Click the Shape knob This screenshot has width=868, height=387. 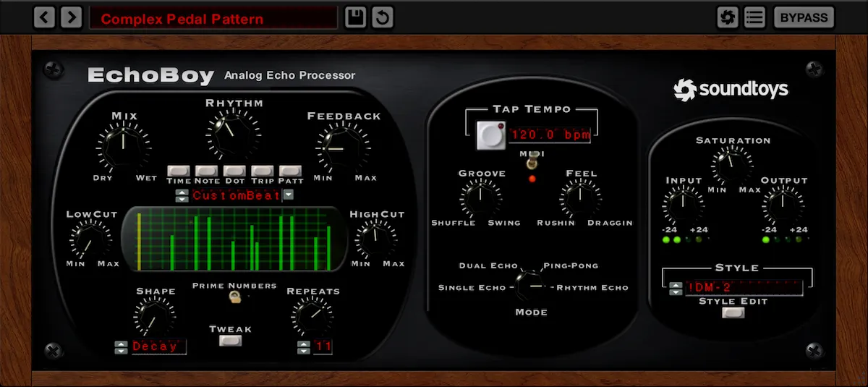(154, 315)
